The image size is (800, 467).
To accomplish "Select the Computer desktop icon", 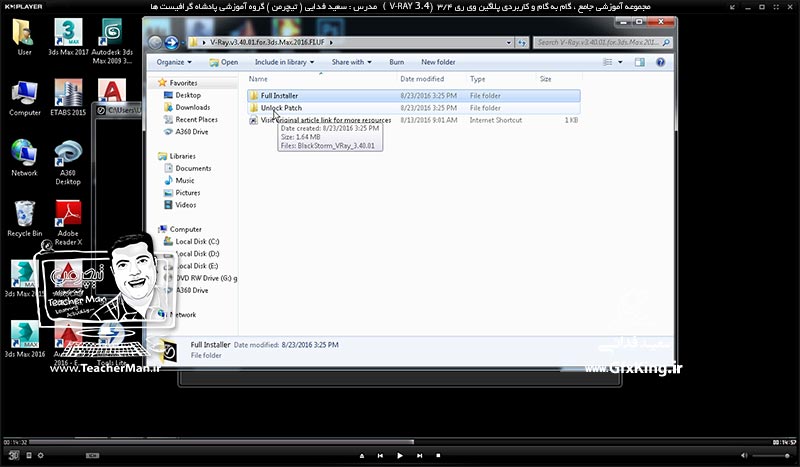I will click(x=24, y=98).
